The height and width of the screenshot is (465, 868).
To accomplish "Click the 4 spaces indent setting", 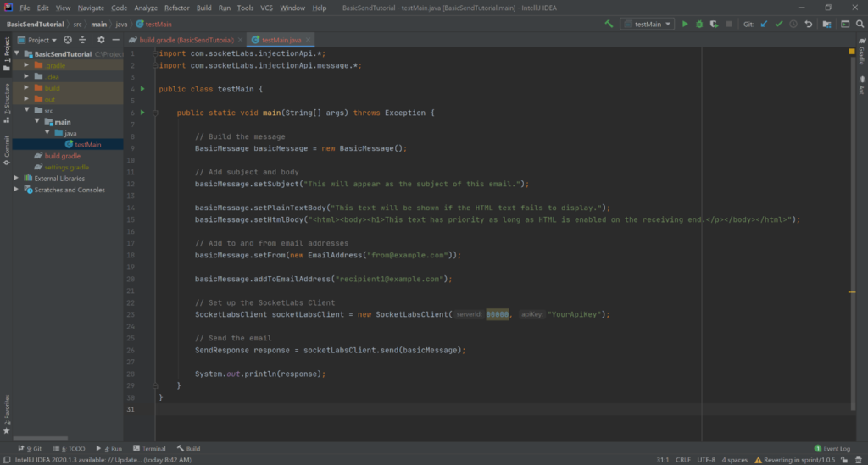I will pyautogui.click(x=735, y=459).
